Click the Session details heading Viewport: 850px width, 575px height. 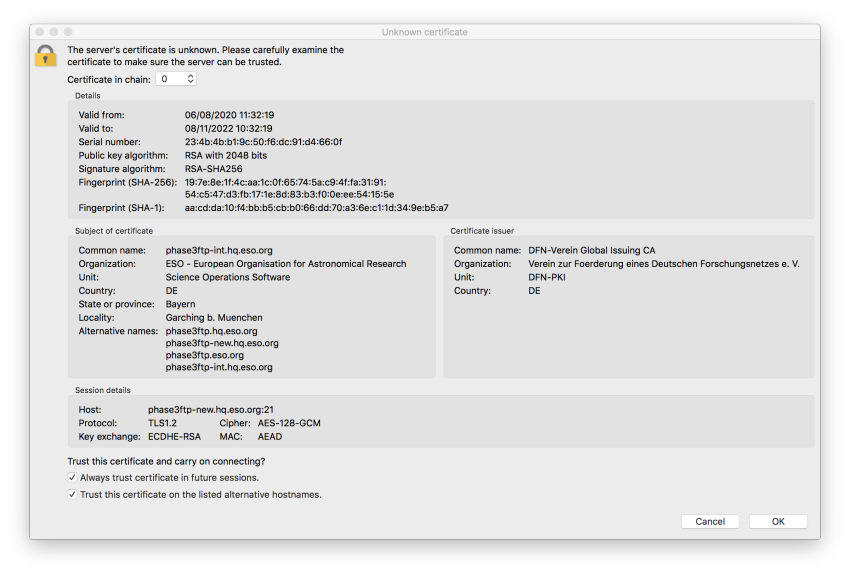(102, 390)
